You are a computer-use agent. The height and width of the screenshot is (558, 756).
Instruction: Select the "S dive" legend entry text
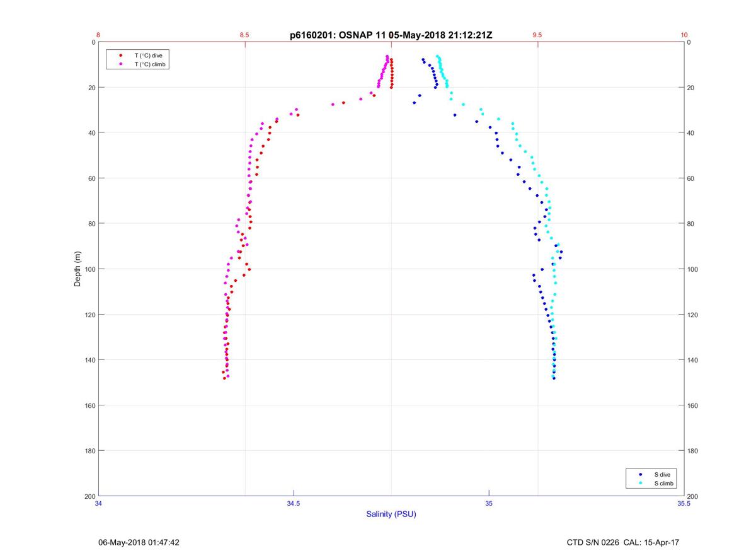662,474
